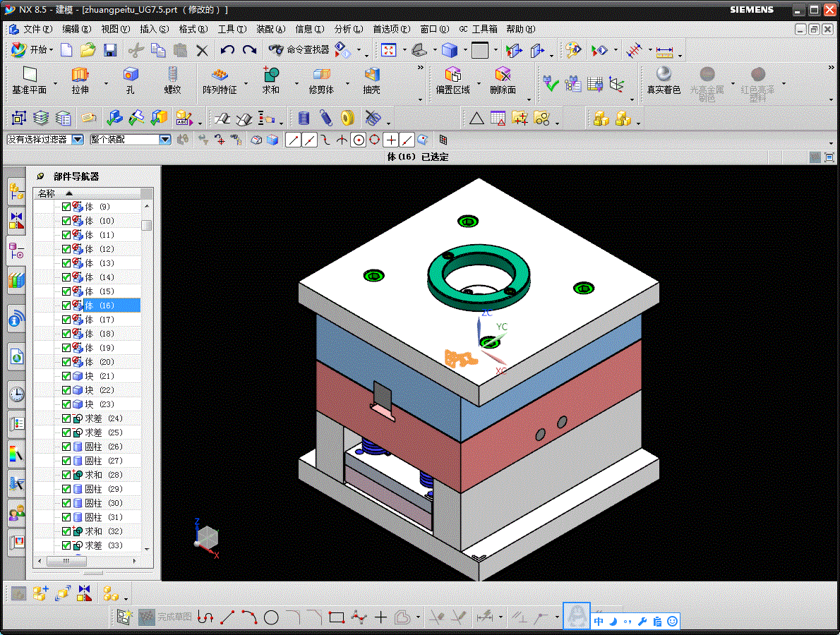Open the Assembly Navigator sidebar tab

click(17, 191)
